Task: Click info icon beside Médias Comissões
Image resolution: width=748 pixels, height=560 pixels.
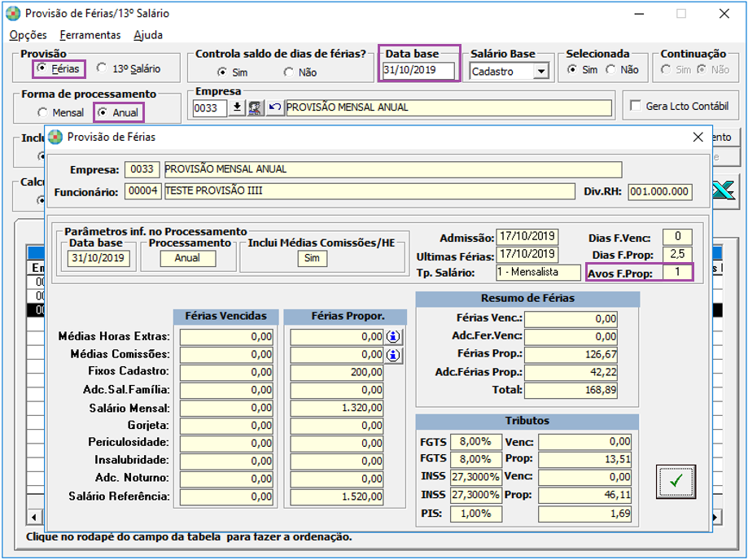Action: tap(393, 355)
